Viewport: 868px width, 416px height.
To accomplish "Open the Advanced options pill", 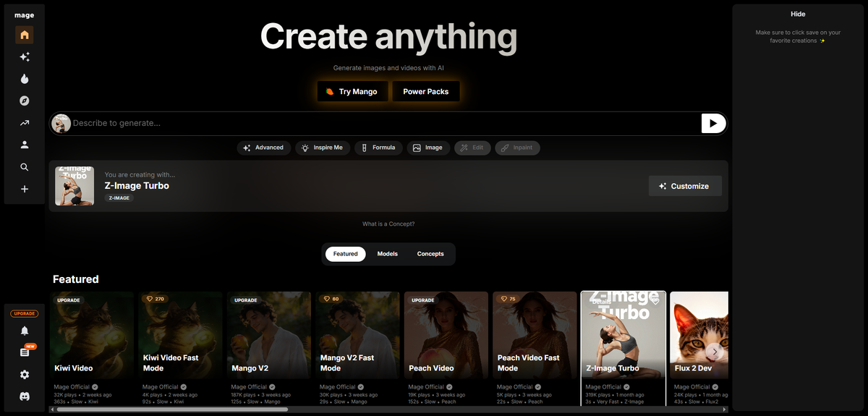I will click(264, 148).
